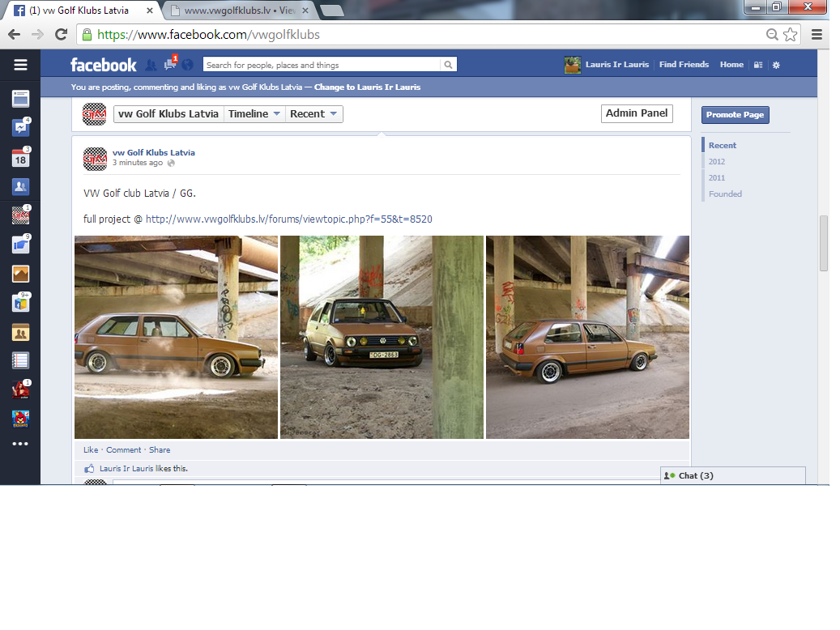The image size is (840, 630).
Task: Go back using the browser back arrow
Action: pos(15,35)
